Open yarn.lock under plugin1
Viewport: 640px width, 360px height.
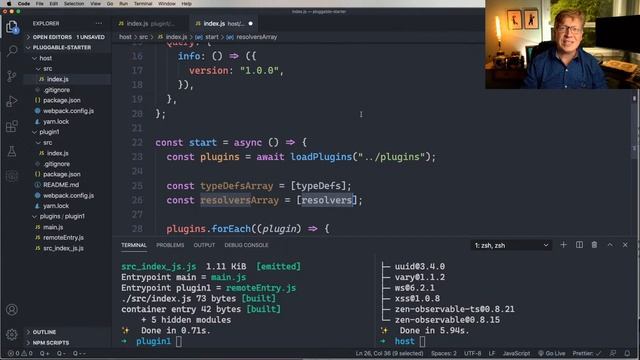tap(56, 206)
